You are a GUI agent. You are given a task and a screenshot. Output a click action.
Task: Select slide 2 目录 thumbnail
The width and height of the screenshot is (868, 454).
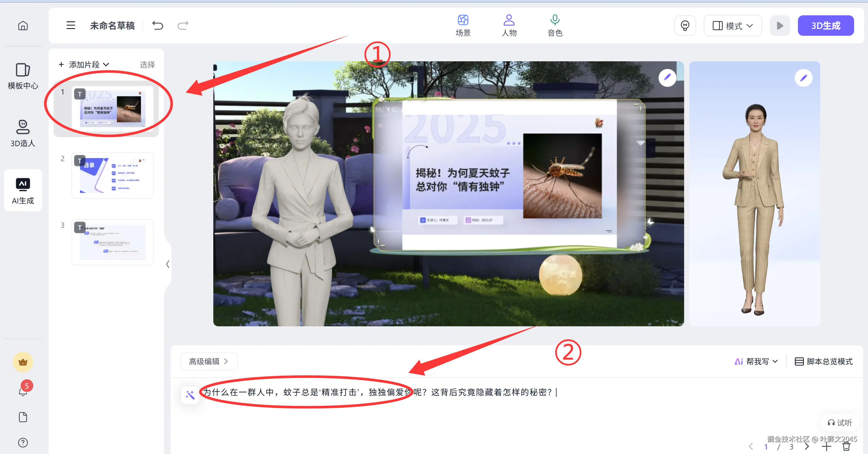point(113,175)
